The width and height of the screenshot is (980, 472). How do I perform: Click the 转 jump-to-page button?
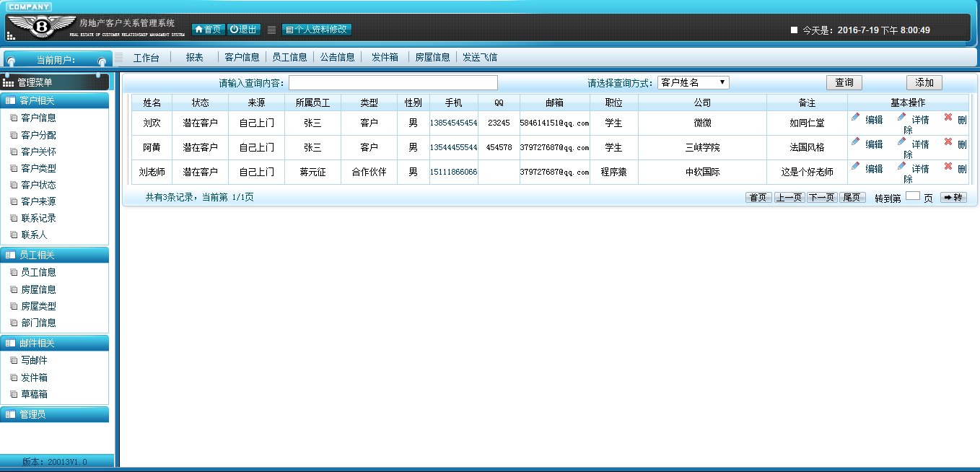[953, 197]
